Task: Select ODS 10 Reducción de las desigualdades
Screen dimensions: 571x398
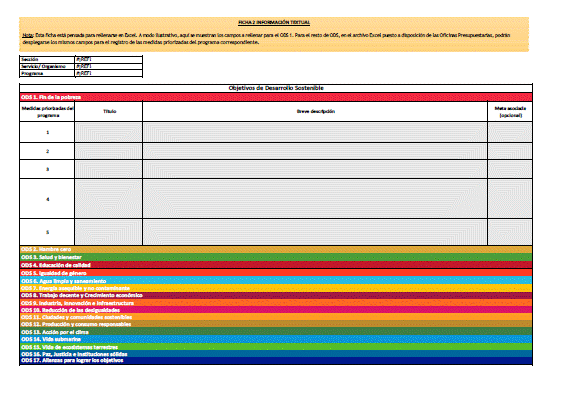Action: coord(276,310)
